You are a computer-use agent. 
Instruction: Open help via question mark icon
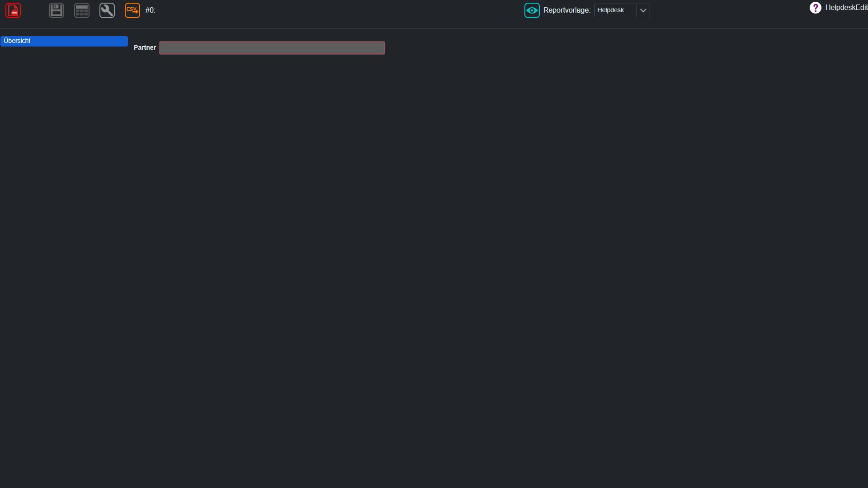816,8
